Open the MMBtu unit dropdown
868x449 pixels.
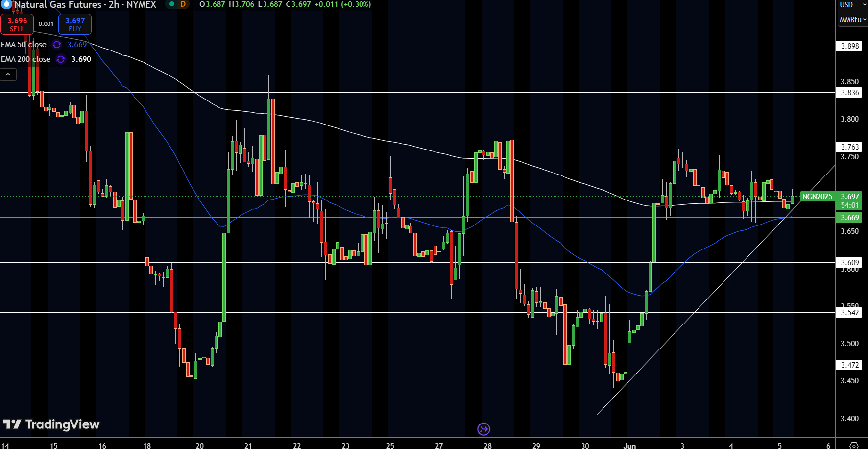(853, 20)
